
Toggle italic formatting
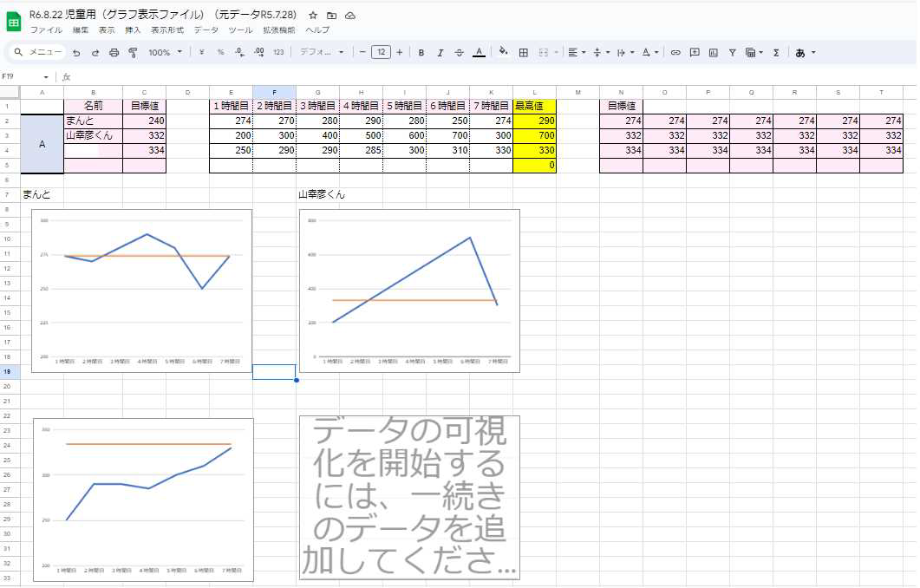(x=440, y=53)
